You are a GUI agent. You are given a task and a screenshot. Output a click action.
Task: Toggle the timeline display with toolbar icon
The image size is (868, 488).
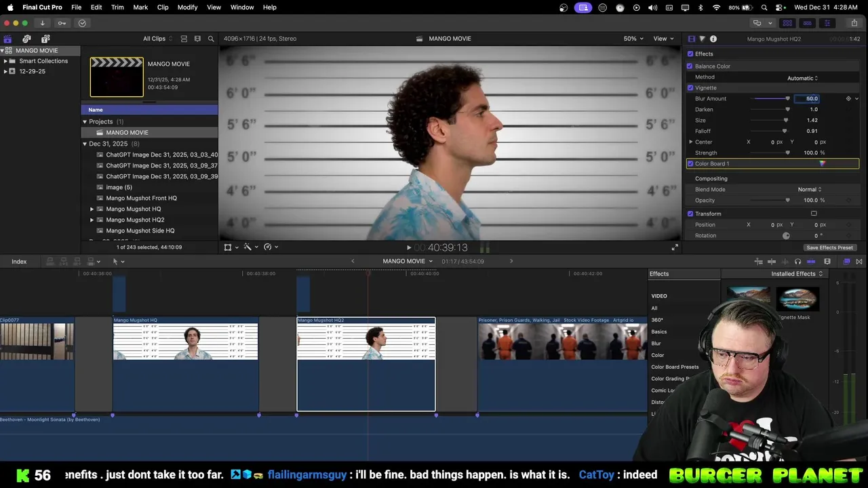click(807, 23)
